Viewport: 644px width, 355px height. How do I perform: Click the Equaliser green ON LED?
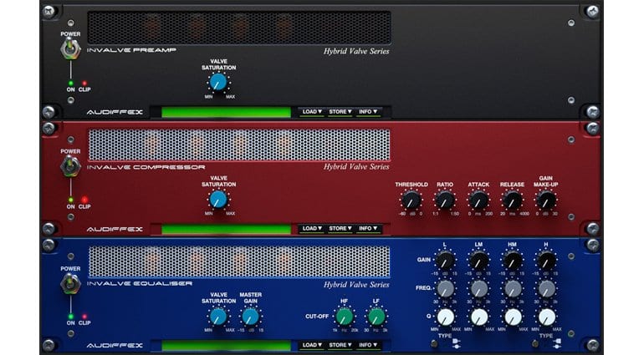(x=70, y=317)
